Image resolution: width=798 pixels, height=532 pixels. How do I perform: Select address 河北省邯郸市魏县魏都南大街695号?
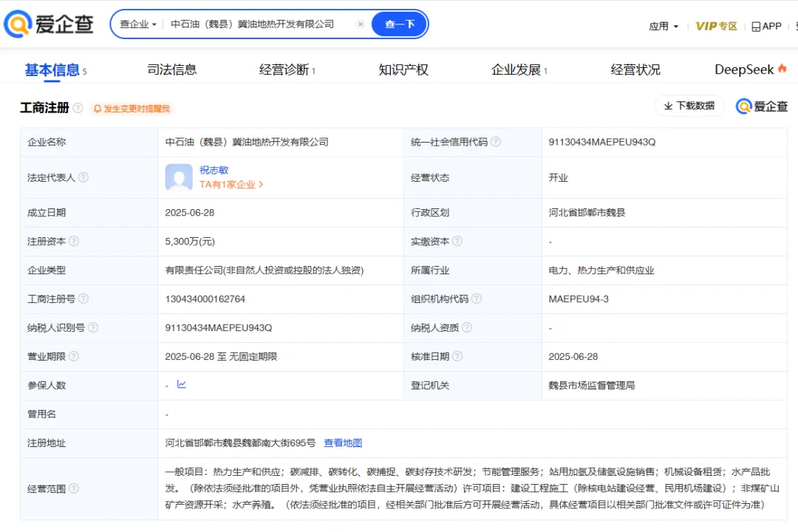pyautogui.click(x=240, y=443)
